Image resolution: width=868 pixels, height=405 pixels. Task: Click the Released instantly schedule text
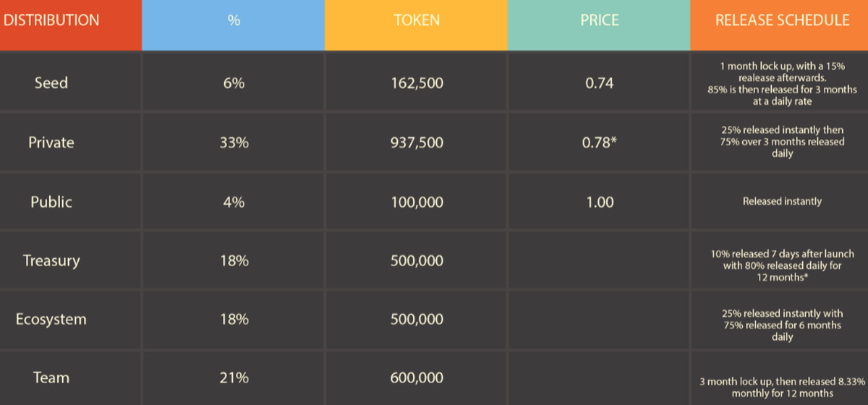(782, 201)
